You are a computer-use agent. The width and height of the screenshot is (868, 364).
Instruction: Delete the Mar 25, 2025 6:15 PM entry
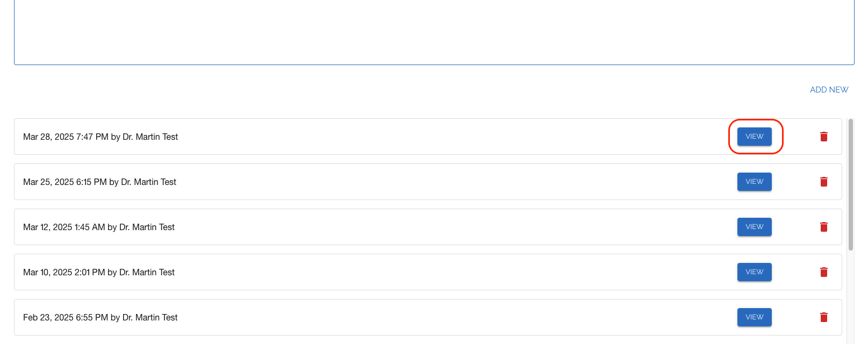tap(823, 182)
